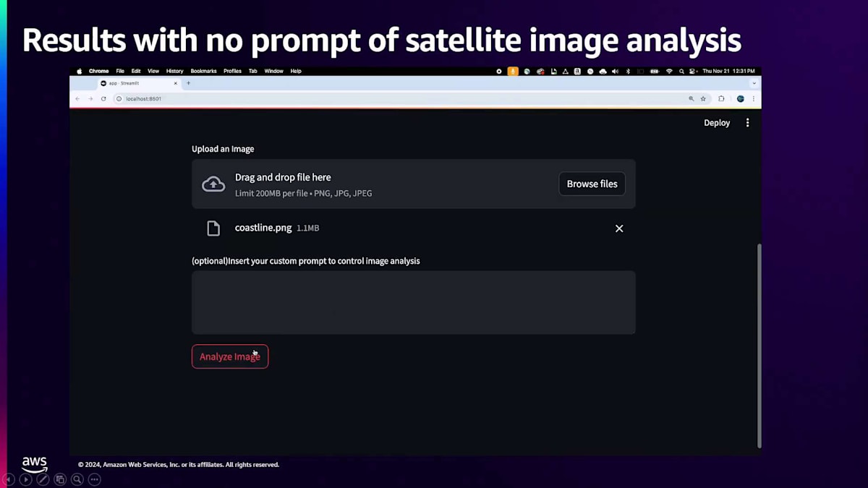Open a new browser tab
868x488 pixels.
coord(189,83)
